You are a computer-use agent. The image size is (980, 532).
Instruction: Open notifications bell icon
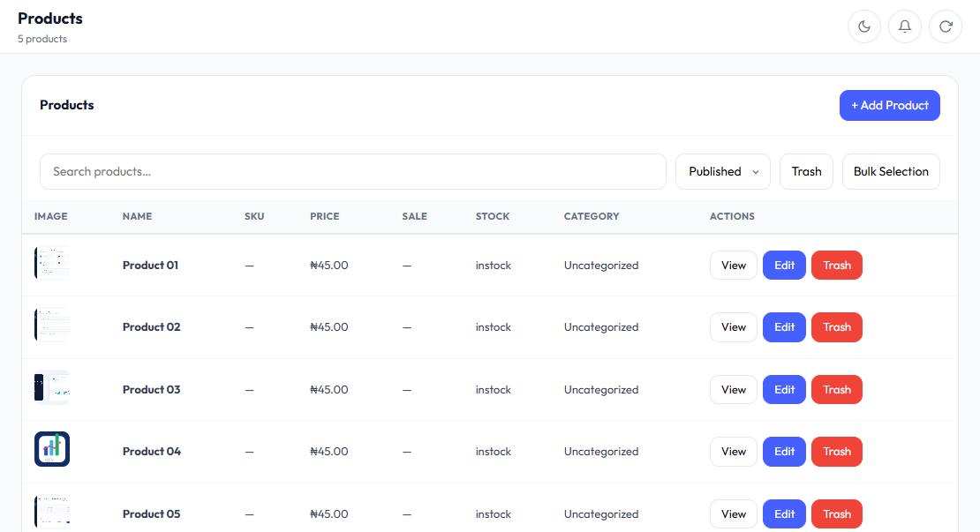tap(905, 26)
